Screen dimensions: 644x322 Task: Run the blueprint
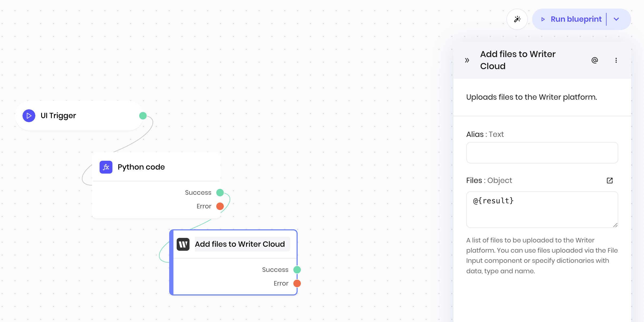tap(571, 19)
